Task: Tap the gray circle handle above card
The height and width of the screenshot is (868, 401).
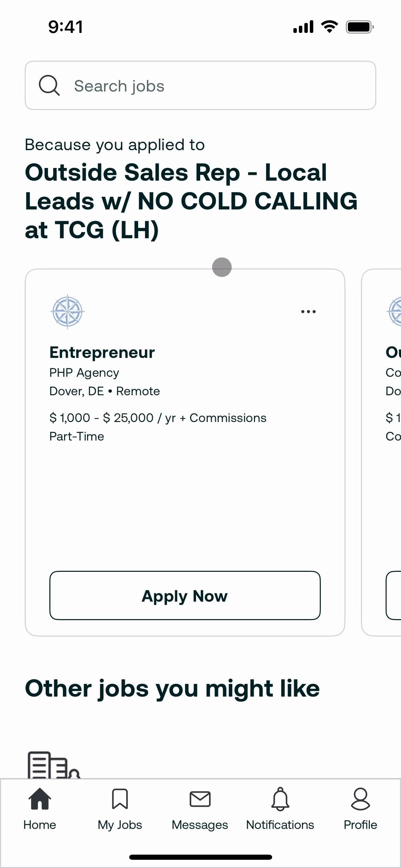Action: pyautogui.click(x=222, y=267)
